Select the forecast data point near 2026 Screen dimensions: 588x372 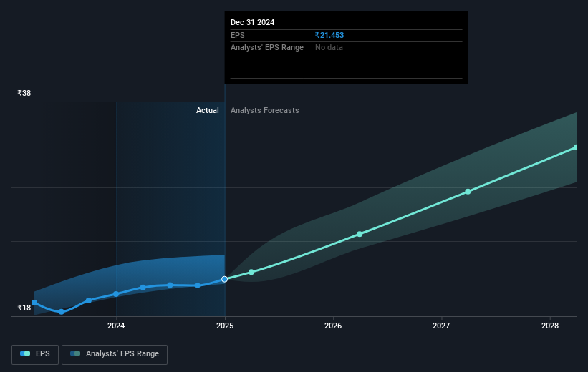click(360, 234)
